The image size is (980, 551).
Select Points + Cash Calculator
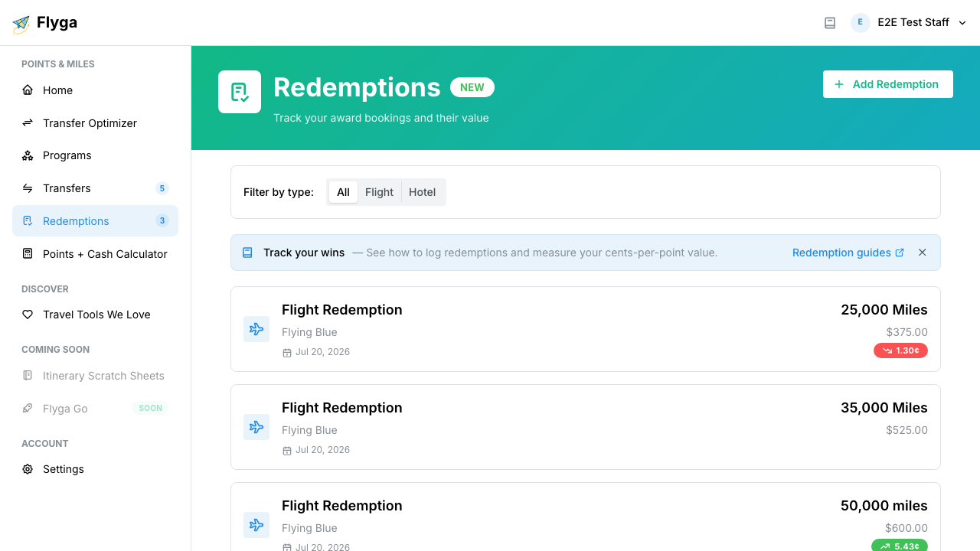tap(95, 254)
